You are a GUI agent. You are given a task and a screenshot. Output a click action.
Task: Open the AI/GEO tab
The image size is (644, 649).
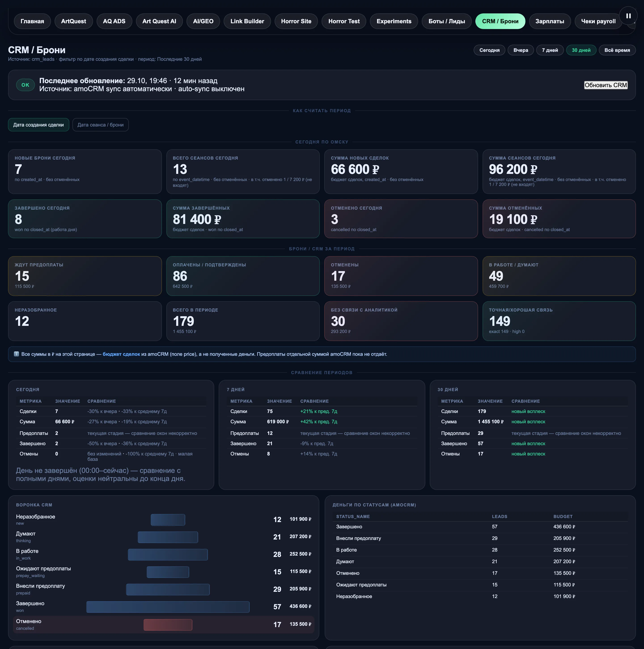click(x=203, y=21)
